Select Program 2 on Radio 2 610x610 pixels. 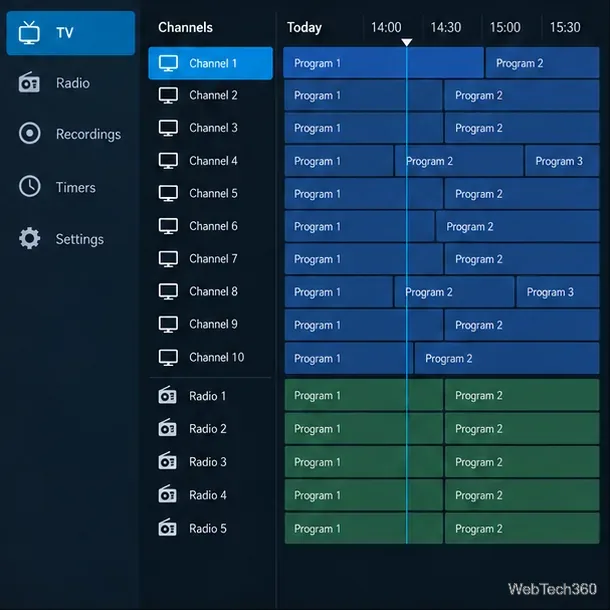(x=522, y=429)
